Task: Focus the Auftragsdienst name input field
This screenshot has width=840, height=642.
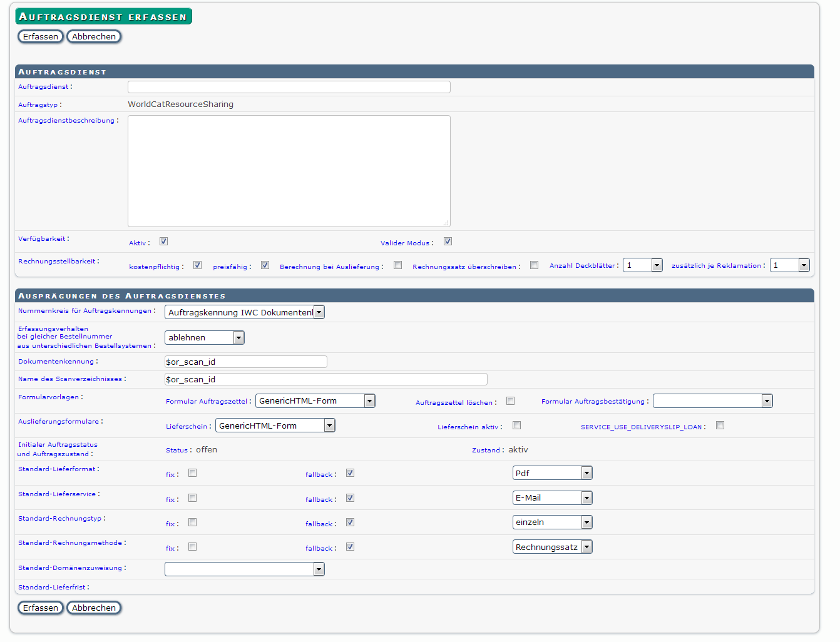Action: (x=289, y=87)
